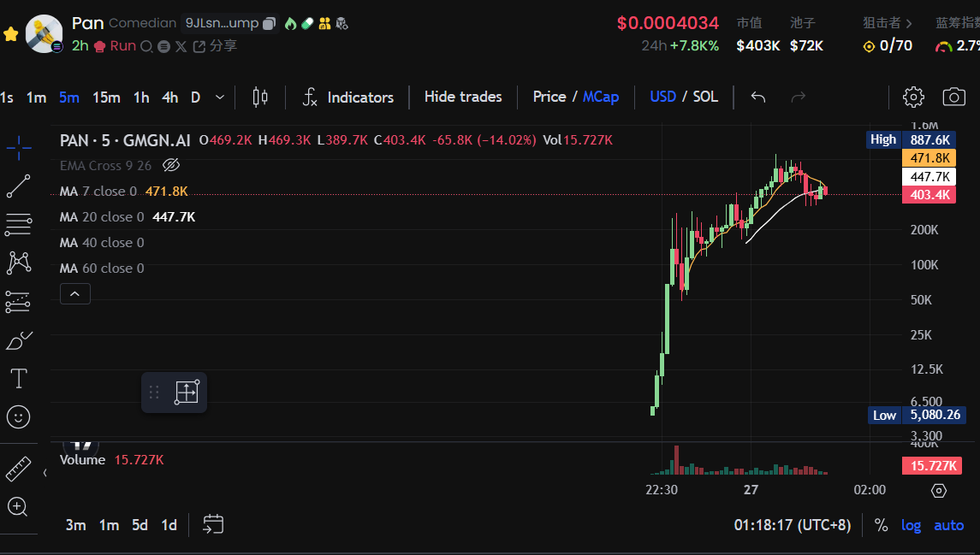Select the trend line drawing tool
980x555 pixels.
18,186
